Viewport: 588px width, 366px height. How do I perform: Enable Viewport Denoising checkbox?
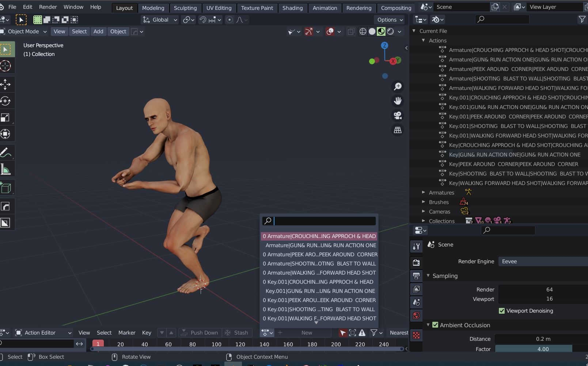tap(502, 311)
